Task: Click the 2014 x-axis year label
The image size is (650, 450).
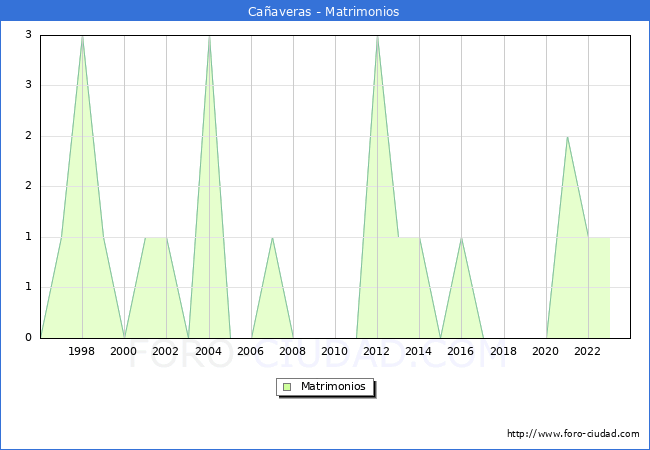Action: [x=419, y=351]
